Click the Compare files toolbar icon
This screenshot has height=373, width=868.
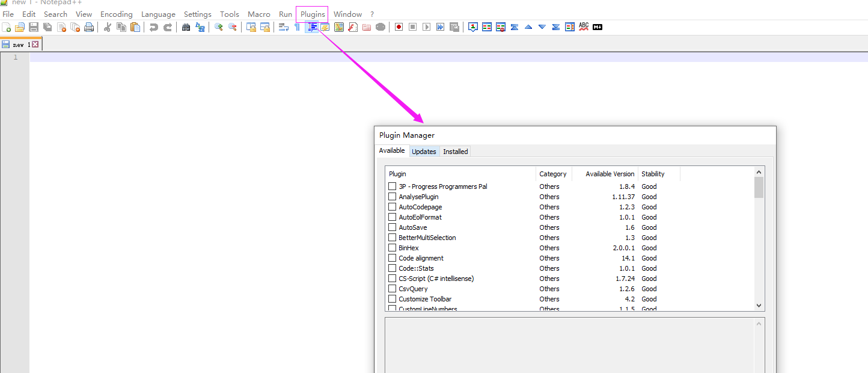click(487, 27)
